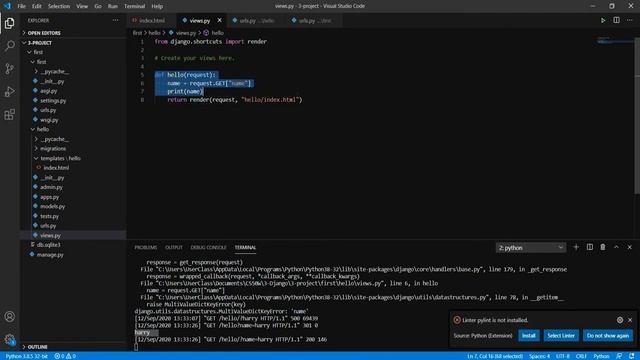
Task: Close the views.py editor tab
Action: [x=220, y=20]
